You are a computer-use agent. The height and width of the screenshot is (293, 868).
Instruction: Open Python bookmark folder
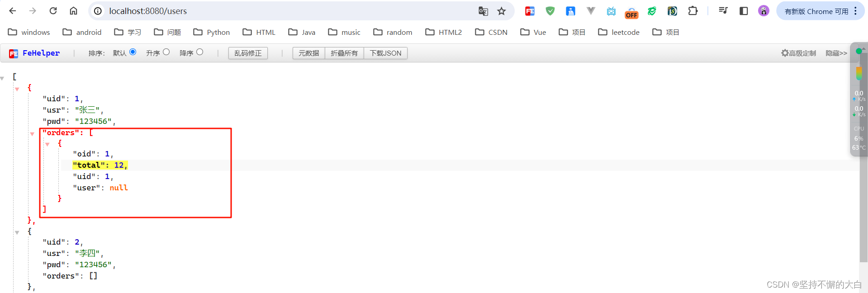click(x=211, y=32)
